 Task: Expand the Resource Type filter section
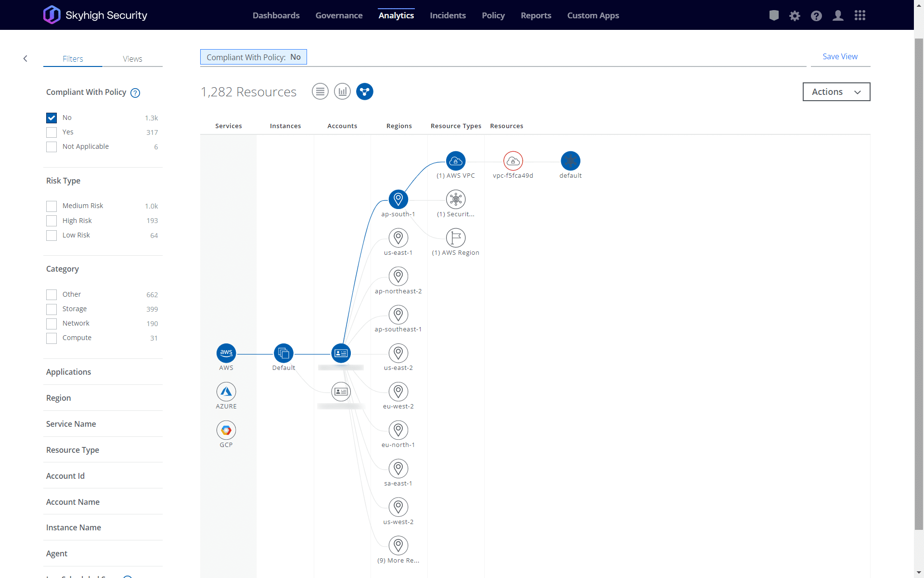click(x=73, y=450)
